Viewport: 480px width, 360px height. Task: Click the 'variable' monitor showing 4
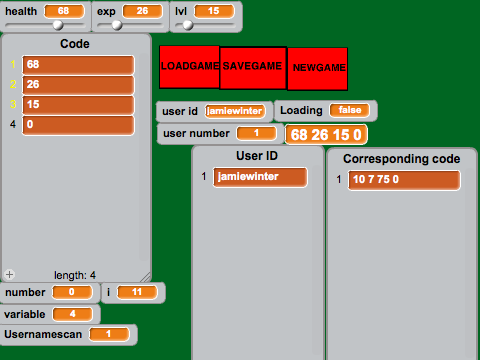[50, 314]
